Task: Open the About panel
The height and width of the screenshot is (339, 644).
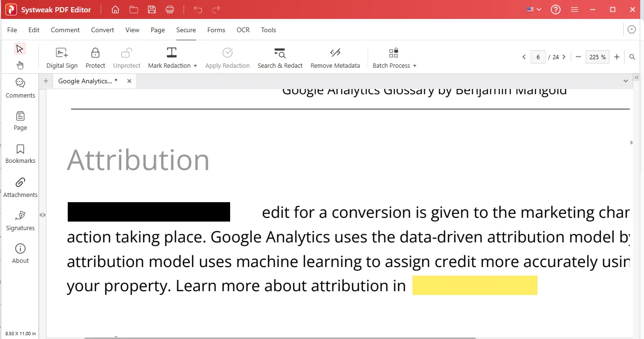Action: (20, 253)
